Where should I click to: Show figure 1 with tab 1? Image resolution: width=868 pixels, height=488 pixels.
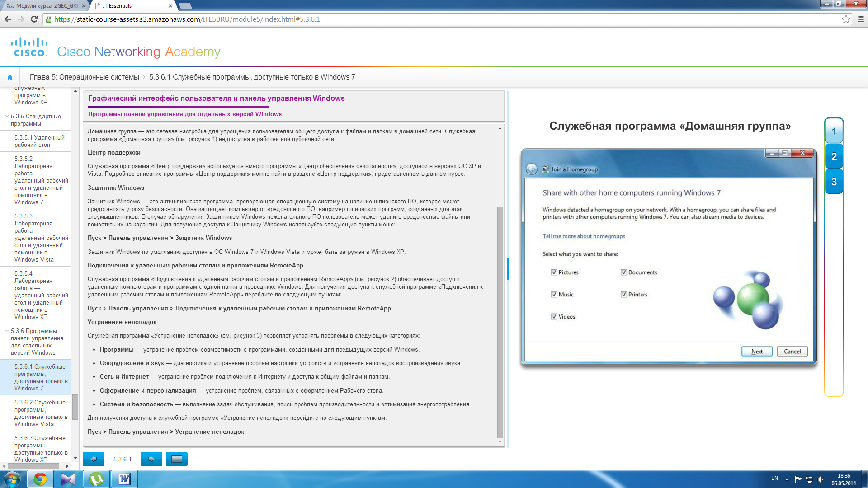(x=834, y=131)
